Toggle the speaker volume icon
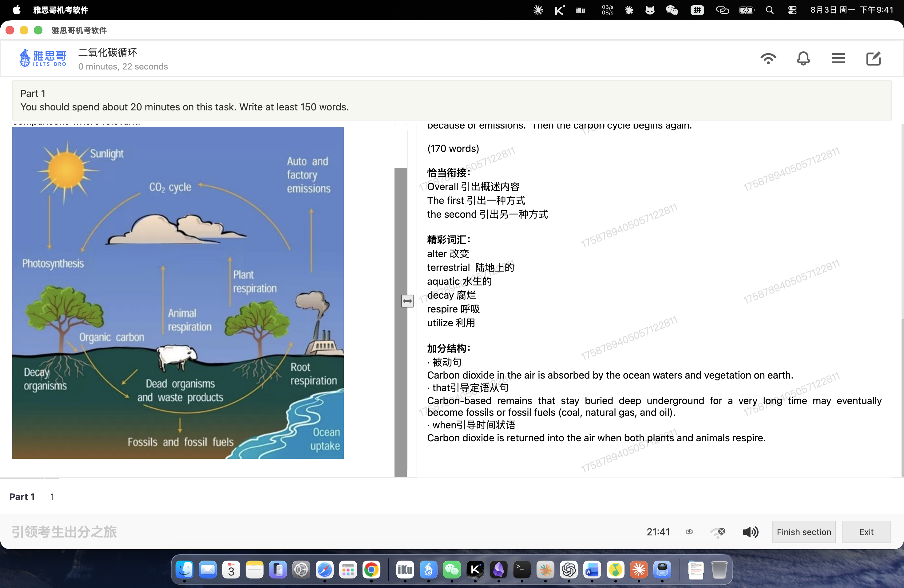The image size is (904, 588). coord(751,532)
